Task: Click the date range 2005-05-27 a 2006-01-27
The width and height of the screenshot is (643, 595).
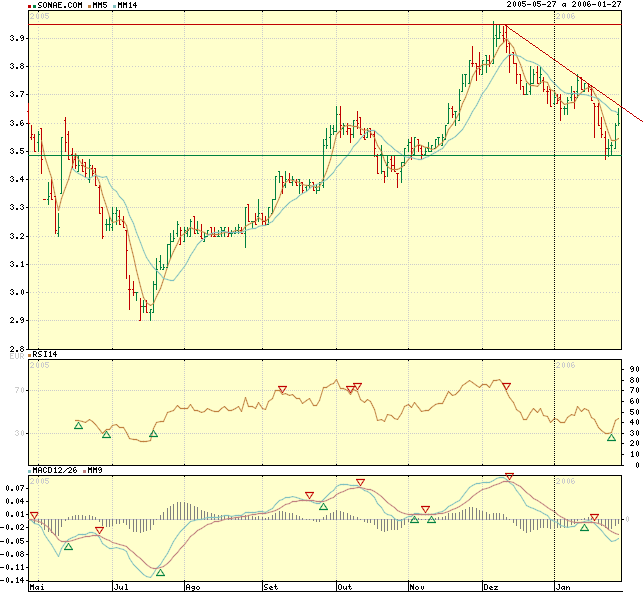Action: 564,4
